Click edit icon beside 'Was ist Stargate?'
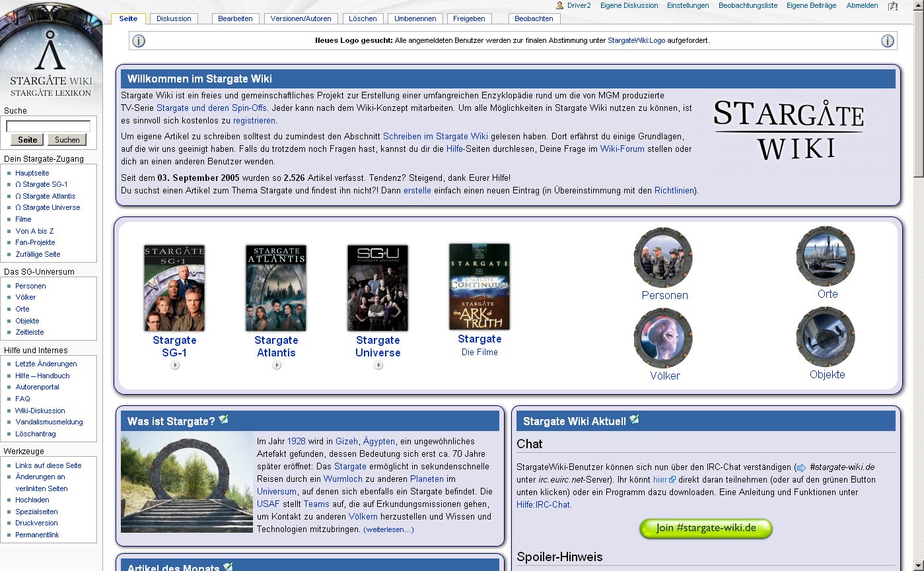Screen dimensions: 924x571 tap(224, 420)
